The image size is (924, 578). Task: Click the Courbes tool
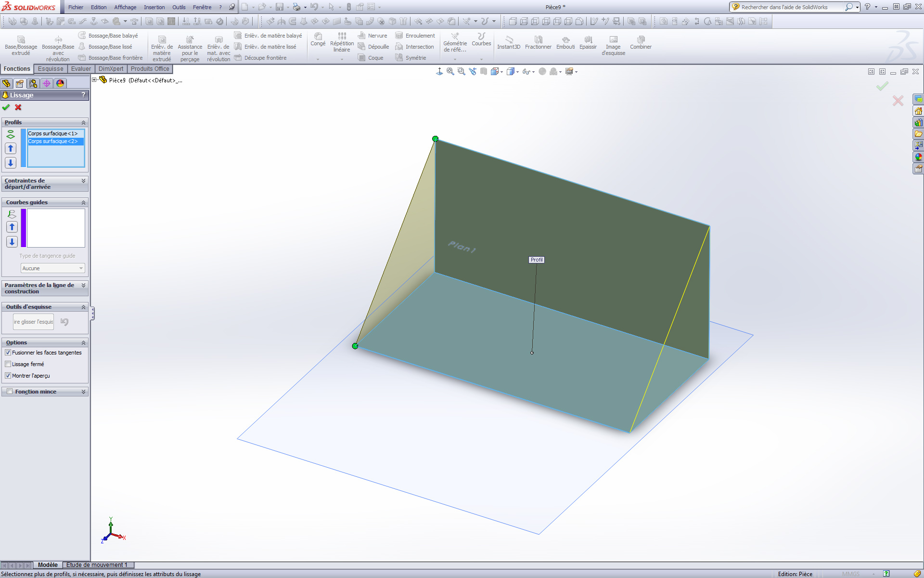481,40
